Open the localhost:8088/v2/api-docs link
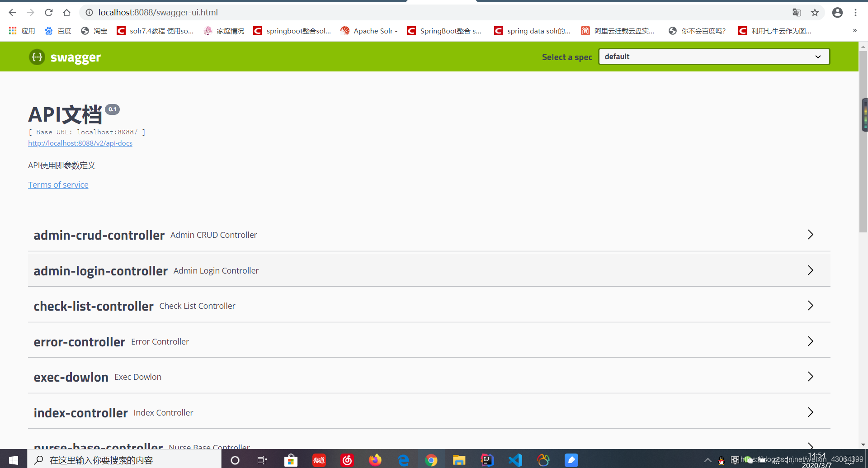This screenshot has width=868, height=468. coord(80,143)
